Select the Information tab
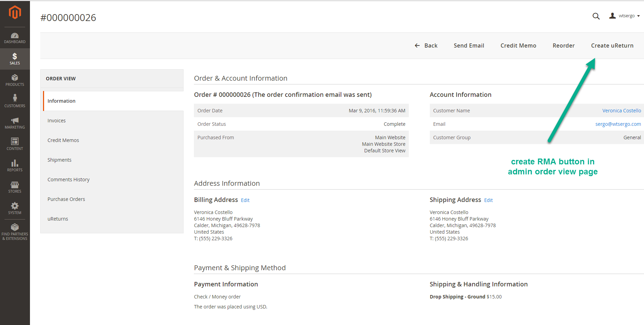This screenshot has height=325, width=644. click(x=113, y=101)
